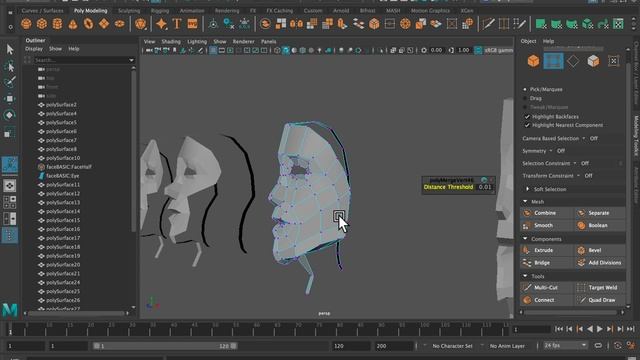The width and height of the screenshot is (640, 360).
Task: Open the viewport Lighting menu
Action: click(197, 42)
